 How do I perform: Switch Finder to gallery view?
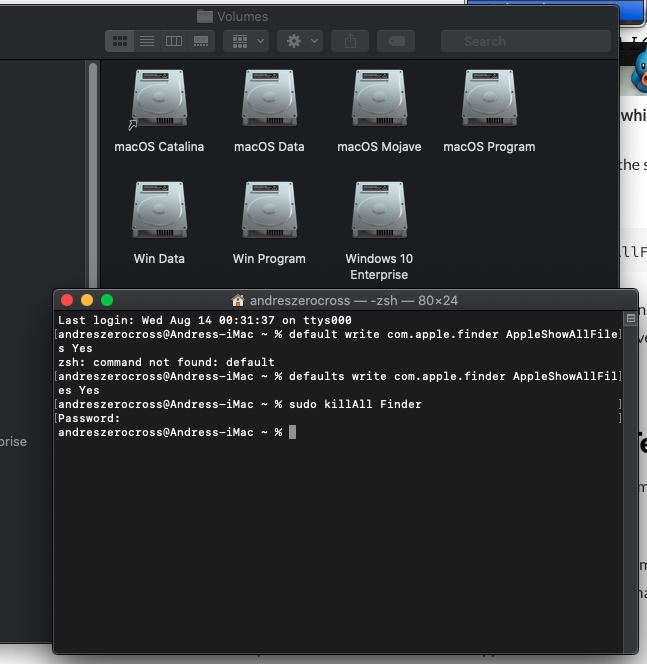point(201,41)
